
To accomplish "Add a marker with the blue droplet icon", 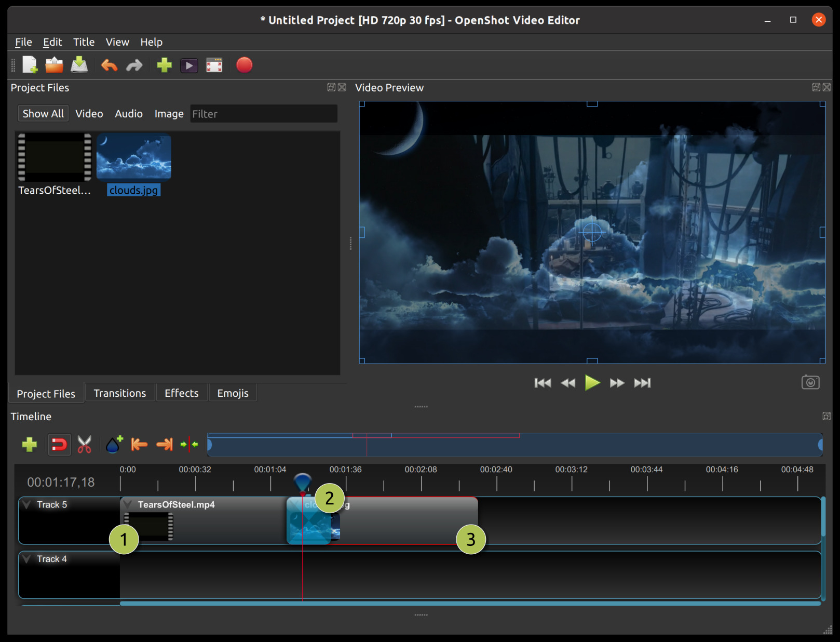I will [x=112, y=445].
